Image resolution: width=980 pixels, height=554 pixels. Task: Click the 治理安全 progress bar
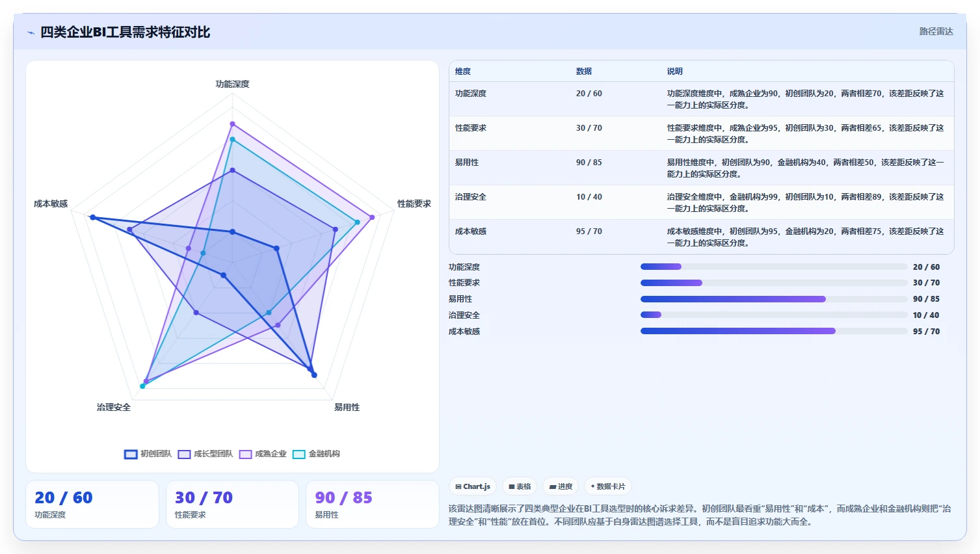pos(774,315)
